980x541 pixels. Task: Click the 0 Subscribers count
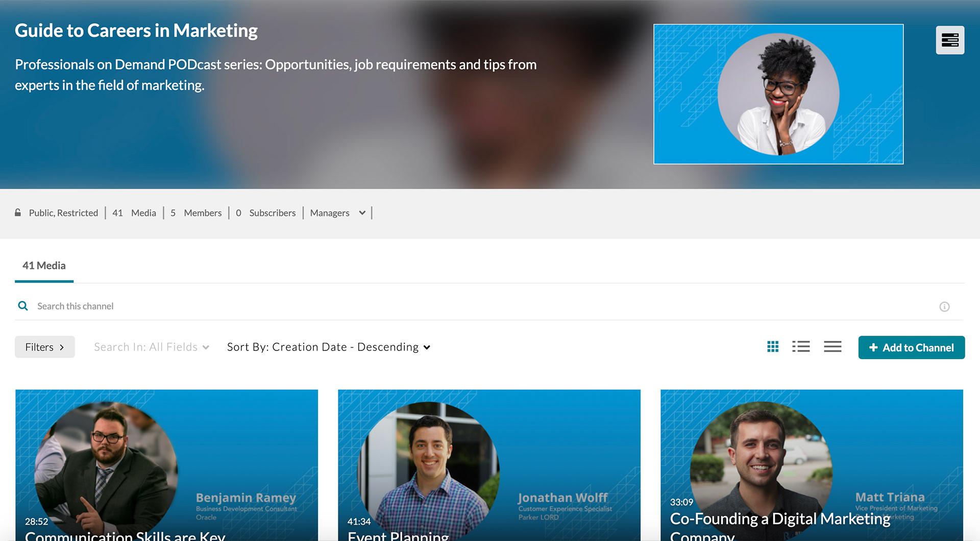(x=266, y=213)
